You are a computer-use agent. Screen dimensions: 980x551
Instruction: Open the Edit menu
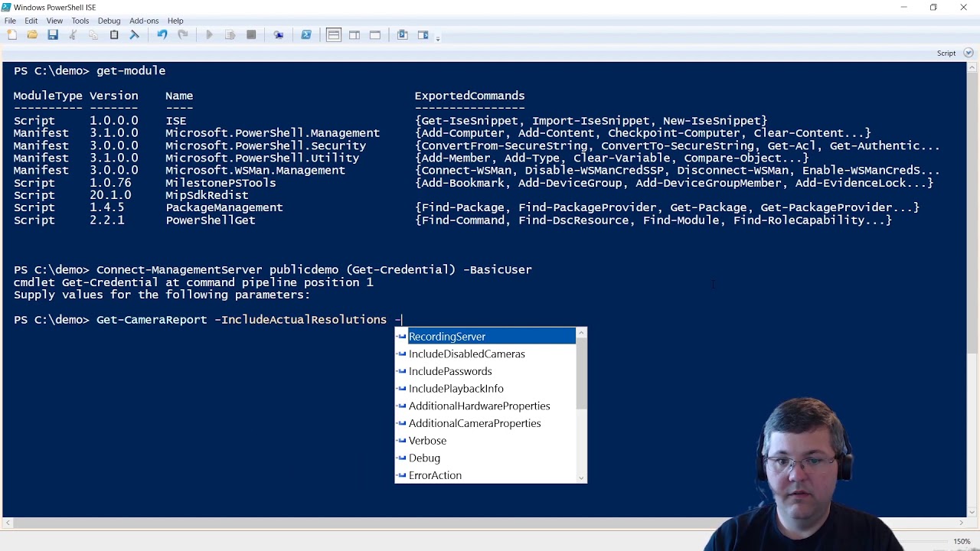(x=31, y=21)
